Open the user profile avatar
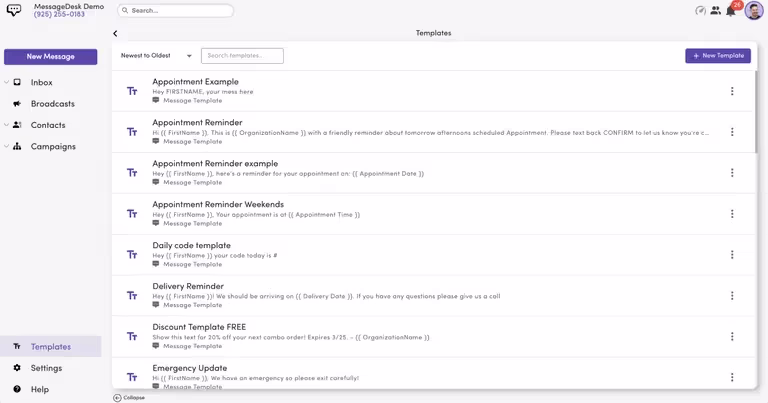Viewport: 768px width, 403px height. pos(754,11)
